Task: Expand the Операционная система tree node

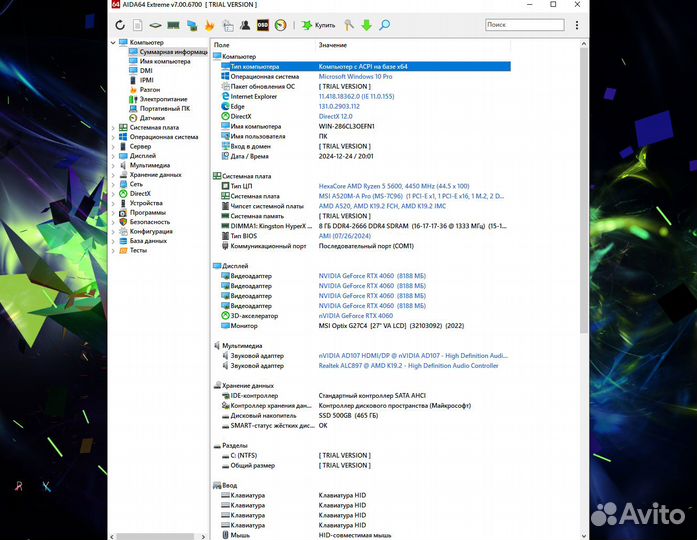Action: (113, 137)
